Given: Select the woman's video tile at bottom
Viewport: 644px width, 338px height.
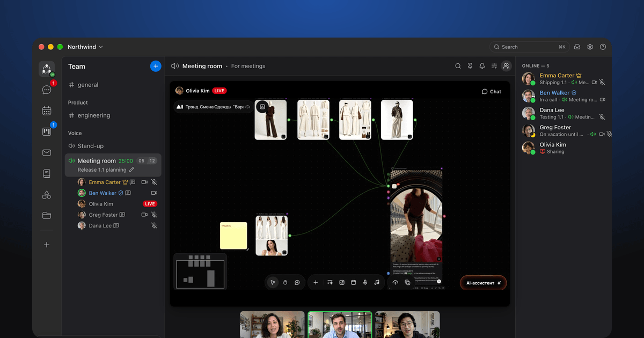Looking at the screenshot, I should click(272, 325).
